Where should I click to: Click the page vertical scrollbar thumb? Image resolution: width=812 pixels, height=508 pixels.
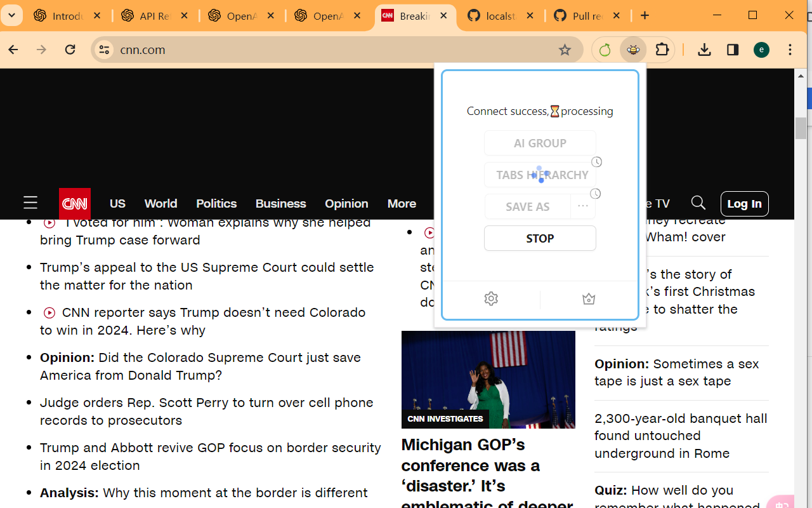click(x=801, y=128)
